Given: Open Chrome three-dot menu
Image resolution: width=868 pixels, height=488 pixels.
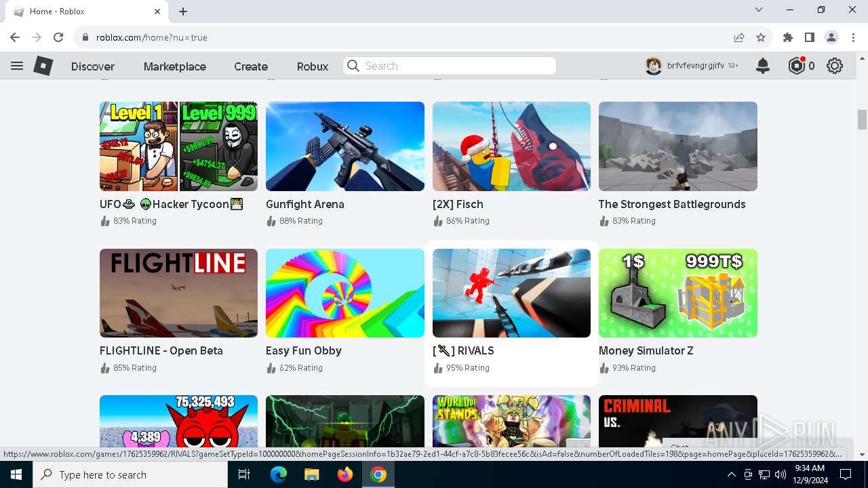Looking at the screenshot, I should pos(853,37).
